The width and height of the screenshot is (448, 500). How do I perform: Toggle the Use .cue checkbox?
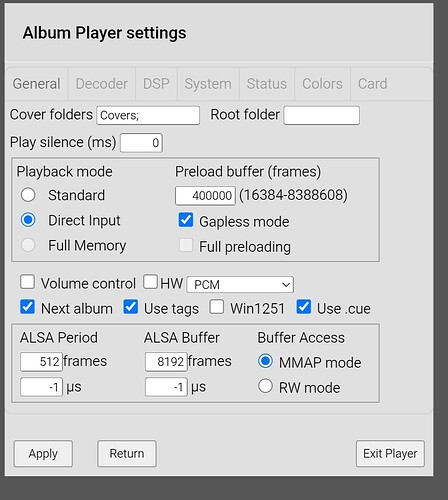coord(304,307)
